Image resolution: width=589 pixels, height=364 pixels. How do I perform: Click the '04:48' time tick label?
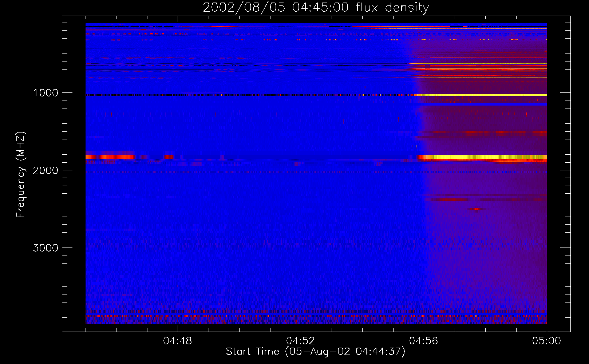pyautogui.click(x=178, y=341)
